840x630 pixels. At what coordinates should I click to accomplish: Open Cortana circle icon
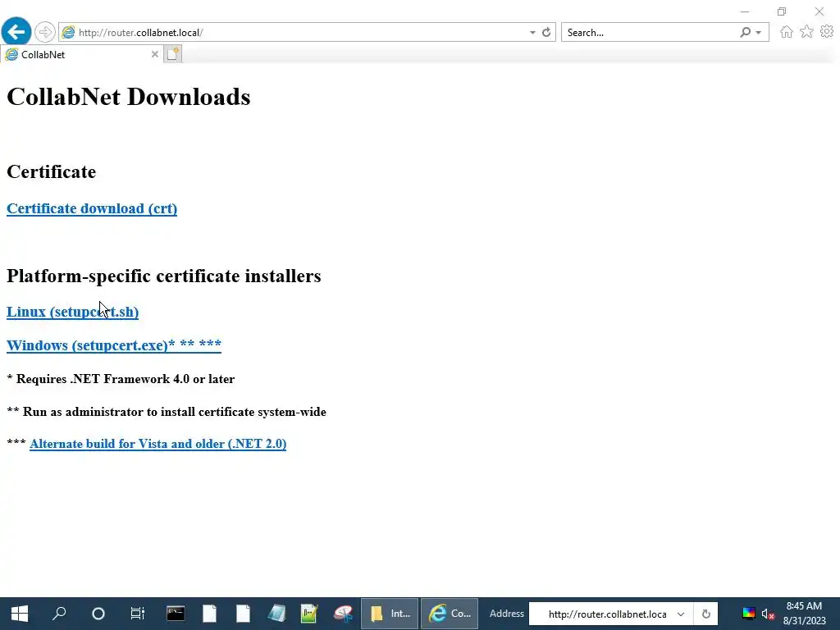(98, 614)
